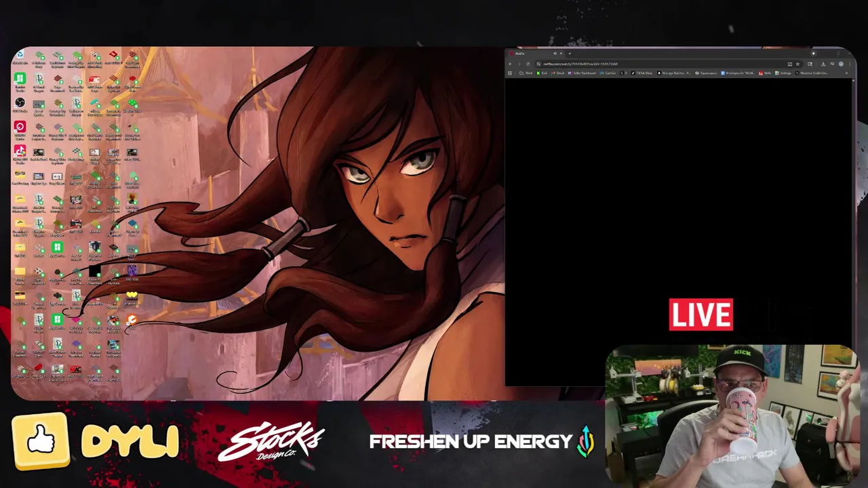Open the Squarespace bookmark
This screenshot has height=488, width=868.
(x=706, y=73)
